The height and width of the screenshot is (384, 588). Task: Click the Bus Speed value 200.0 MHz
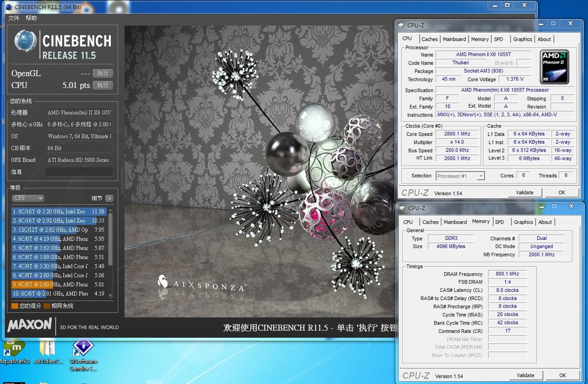coord(457,150)
